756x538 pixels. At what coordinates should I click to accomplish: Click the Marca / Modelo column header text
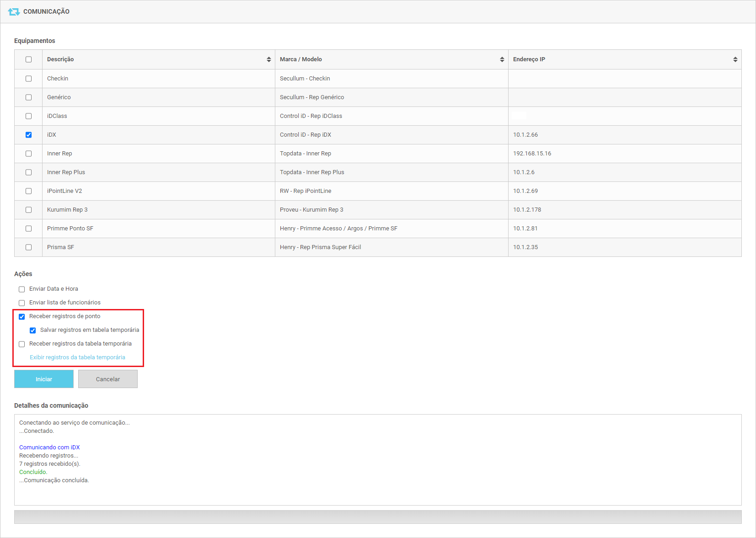coord(301,59)
